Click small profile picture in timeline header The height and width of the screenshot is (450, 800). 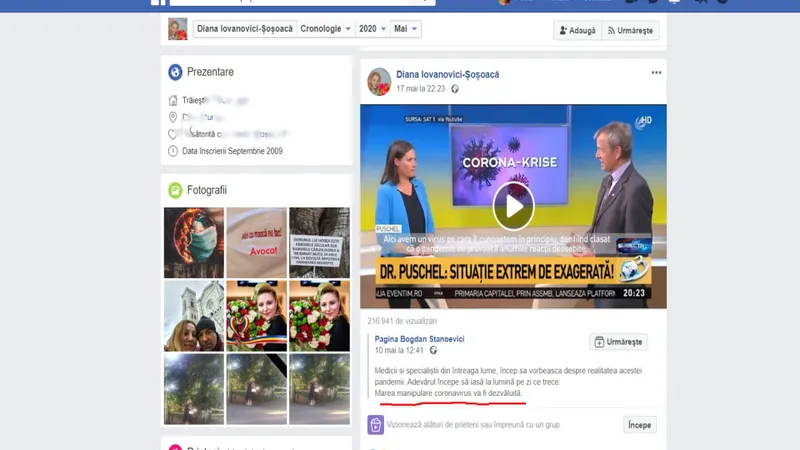[x=177, y=30]
